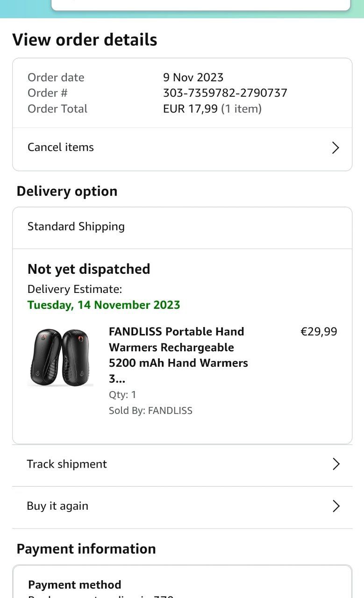Click the Sold By: FANDLISS seller text
364x598 pixels.
click(x=150, y=411)
